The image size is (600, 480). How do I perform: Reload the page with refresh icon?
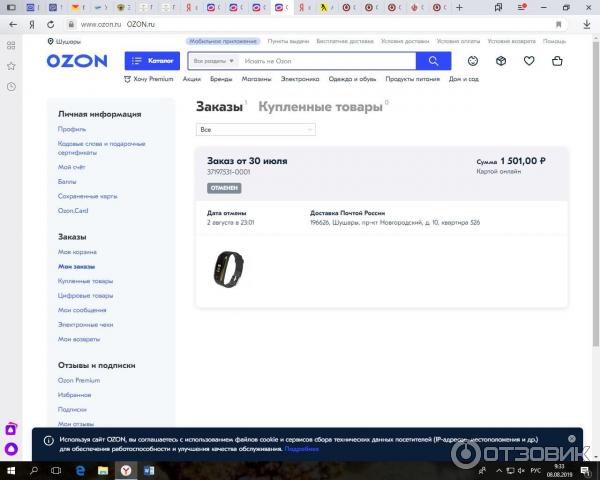(50, 24)
